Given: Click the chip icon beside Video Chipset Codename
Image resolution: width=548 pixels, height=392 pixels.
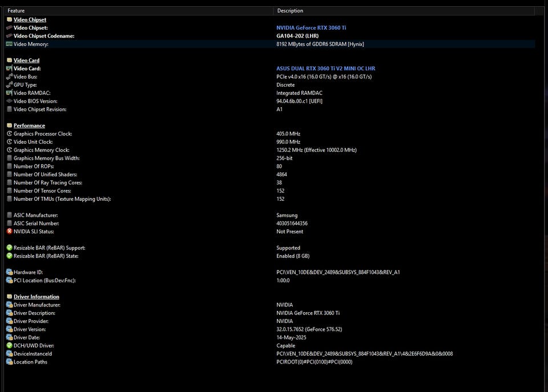Looking at the screenshot, I should coord(10,35).
